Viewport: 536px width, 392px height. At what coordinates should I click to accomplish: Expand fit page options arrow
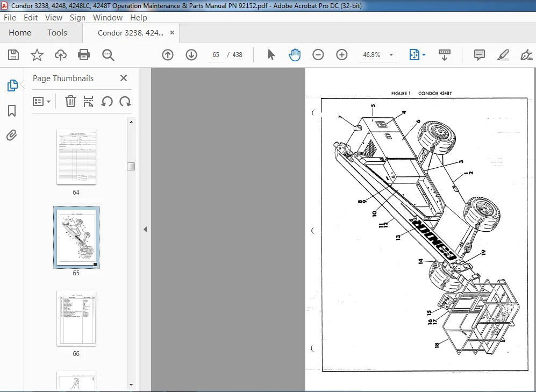tap(424, 55)
